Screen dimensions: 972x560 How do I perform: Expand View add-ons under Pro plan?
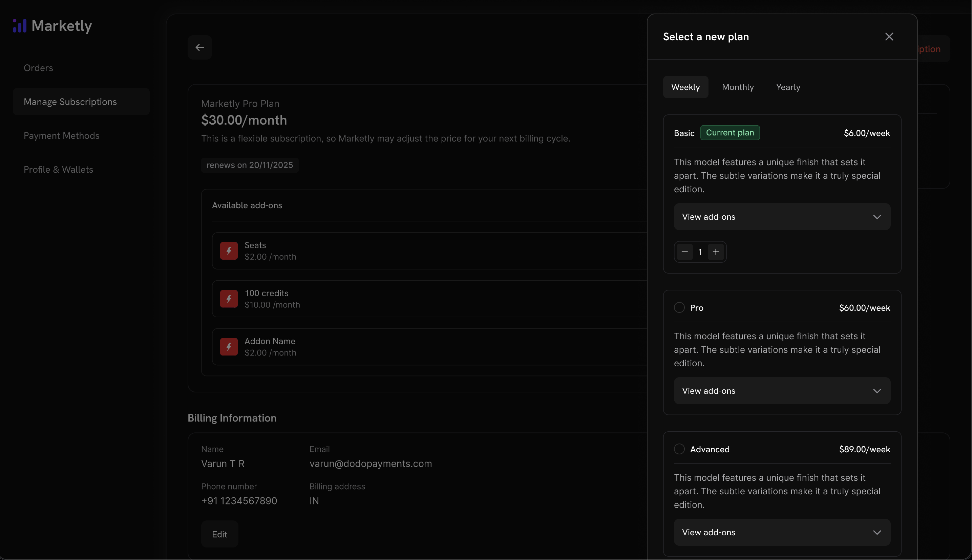(x=782, y=391)
